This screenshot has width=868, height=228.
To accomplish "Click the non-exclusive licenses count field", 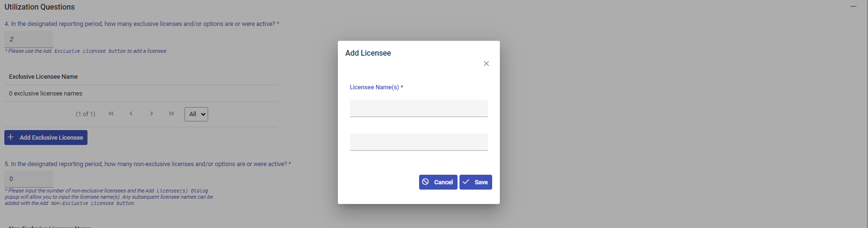I will click(x=28, y=179).
